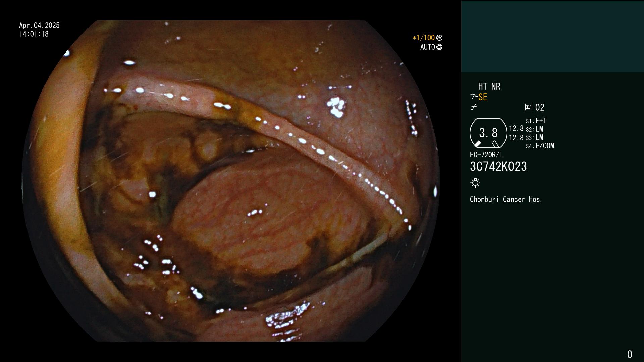Click the icon below the SE symbol
The image size is (644, 362).
pos(474,107)
